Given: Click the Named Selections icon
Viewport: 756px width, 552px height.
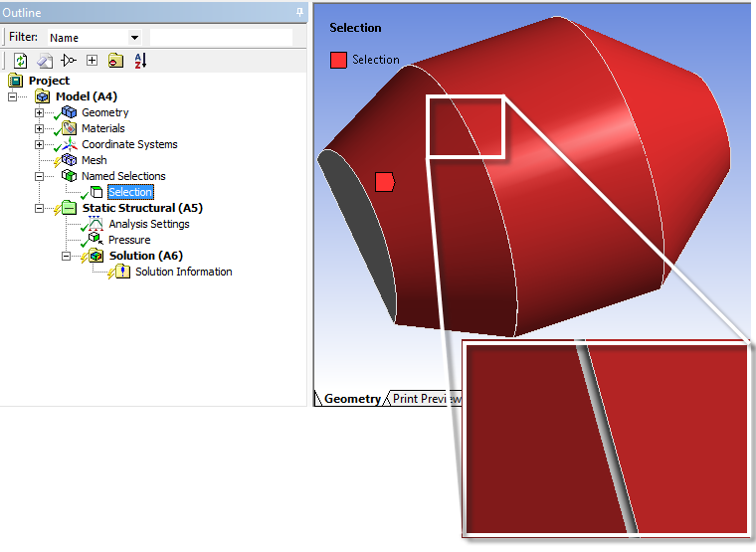Looking at the screenshot, I should coord(70,176).
